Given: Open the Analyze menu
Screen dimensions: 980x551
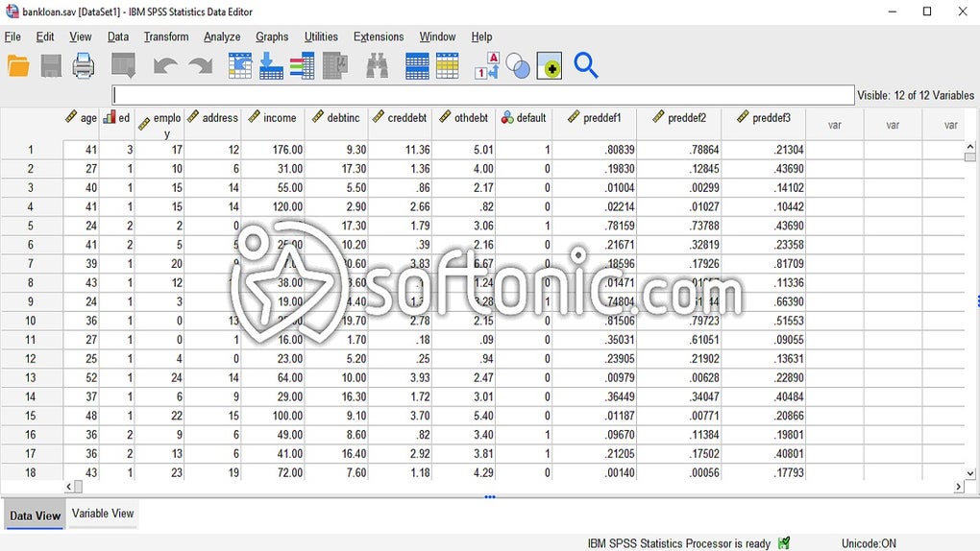Looking at the screenshot, I should point(222,36).
